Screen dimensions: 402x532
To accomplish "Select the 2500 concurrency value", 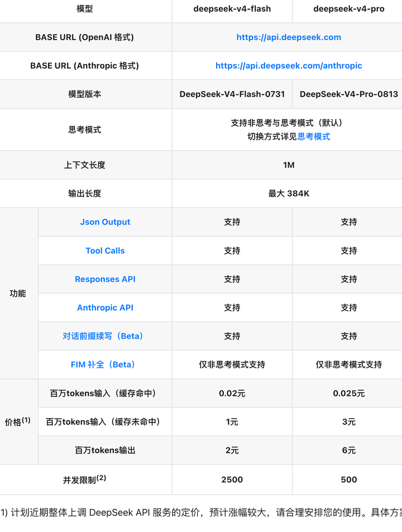I will tap(232, 480).
